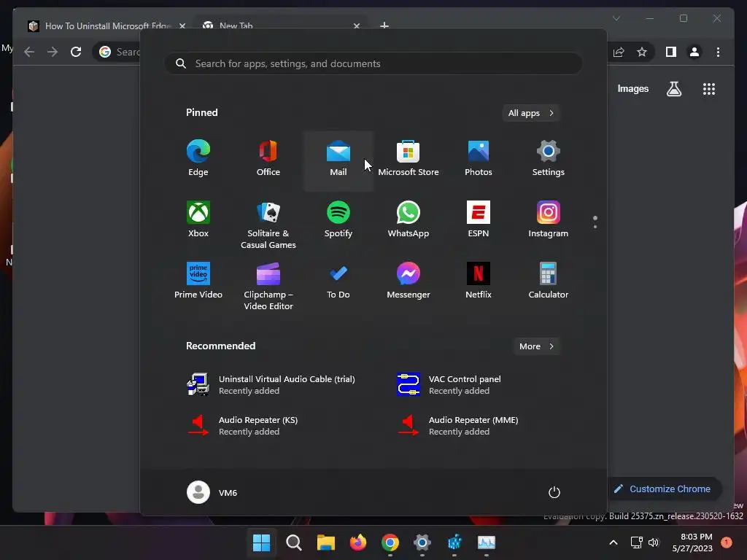Viewport: 747px width, 560px height.
Task: Expand the All apps list
Action: [x=531, y=113]
